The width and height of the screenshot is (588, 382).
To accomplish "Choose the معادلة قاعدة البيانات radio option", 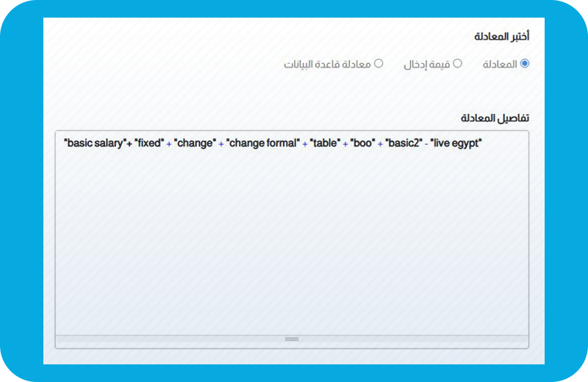I will tap(379, 64).
